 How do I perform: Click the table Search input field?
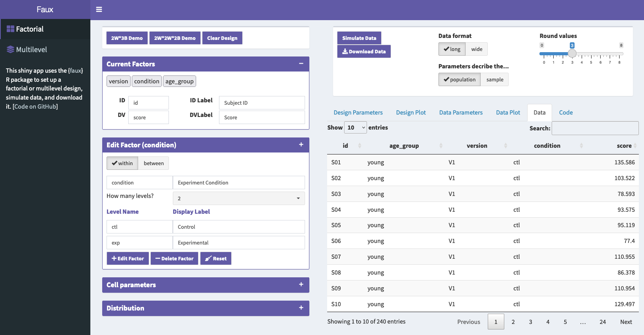[595, 128]
